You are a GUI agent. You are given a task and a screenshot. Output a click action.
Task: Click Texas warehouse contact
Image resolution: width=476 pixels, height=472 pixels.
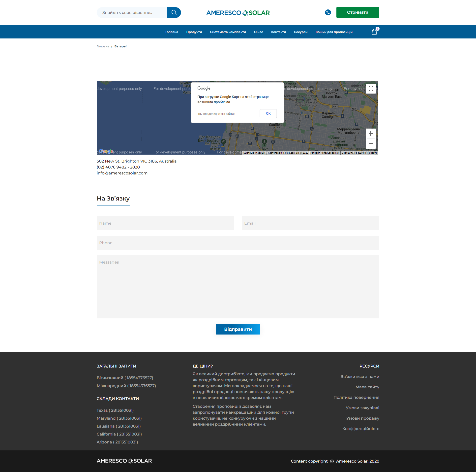pos(115,410)
